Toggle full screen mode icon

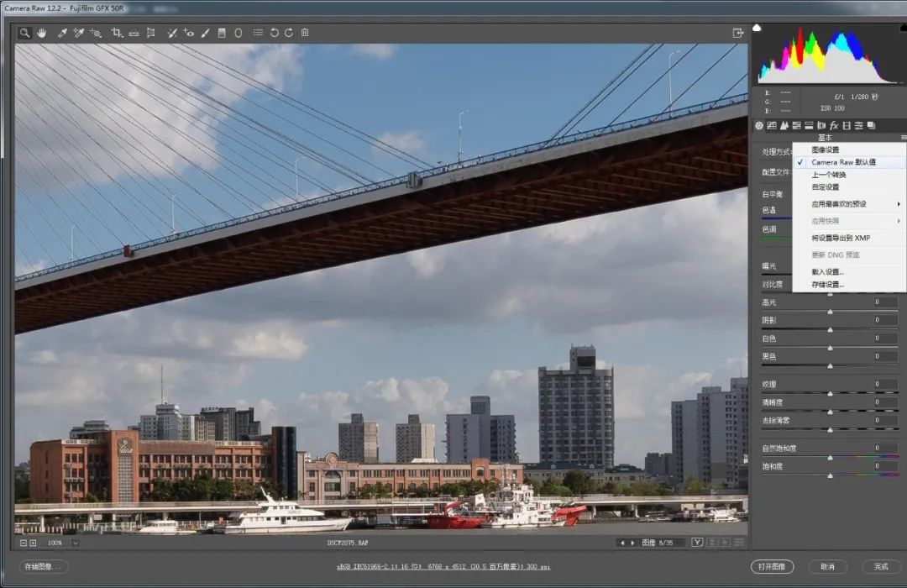click(x=738, y=33)
